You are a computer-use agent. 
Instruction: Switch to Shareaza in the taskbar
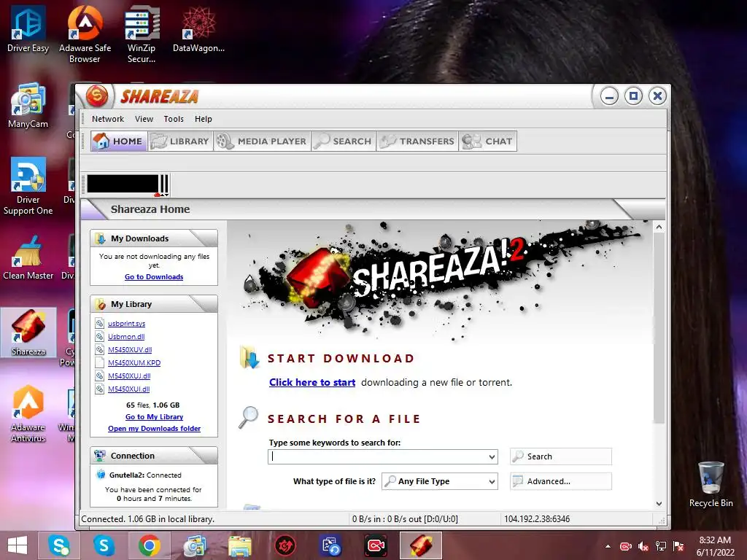[421, 545]
